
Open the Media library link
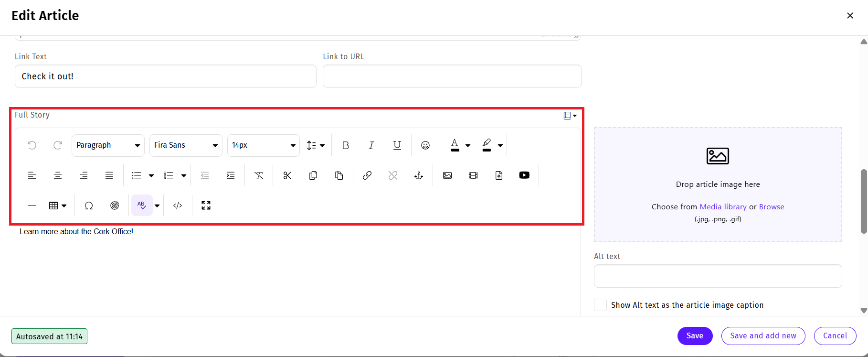pyautogui.click(x=722, y=206)
